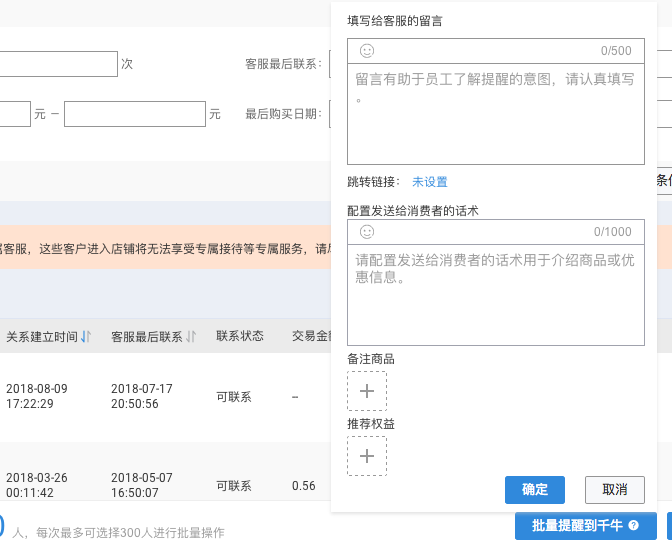The height and width of the screenshot is (544, 672).
Task: Click help icon on 批量提醒到千牛 button
Action: point(633,525)
